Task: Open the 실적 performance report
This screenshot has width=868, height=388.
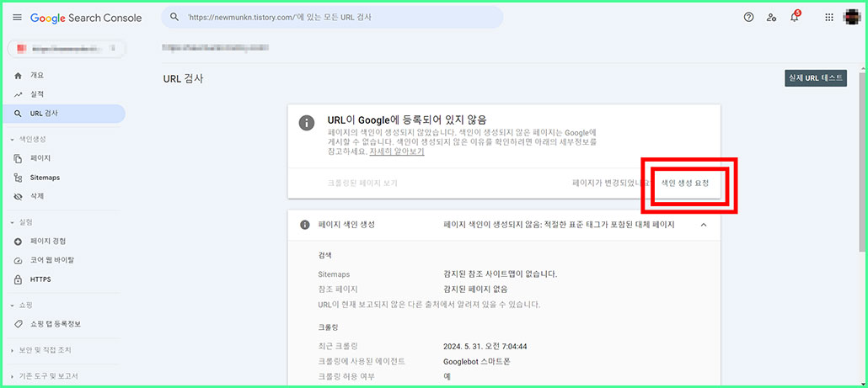Action: point(36,94)
